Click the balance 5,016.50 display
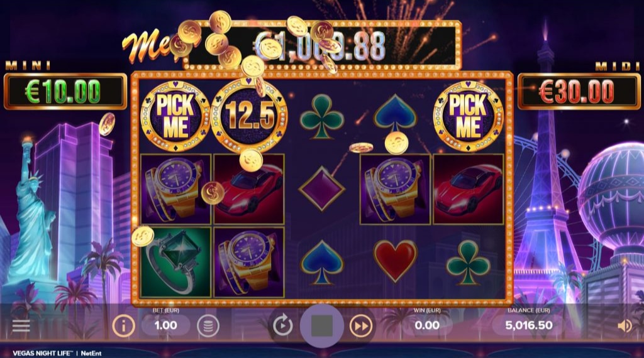The width and height of the screenshot is (644, 358). [528, 325]
